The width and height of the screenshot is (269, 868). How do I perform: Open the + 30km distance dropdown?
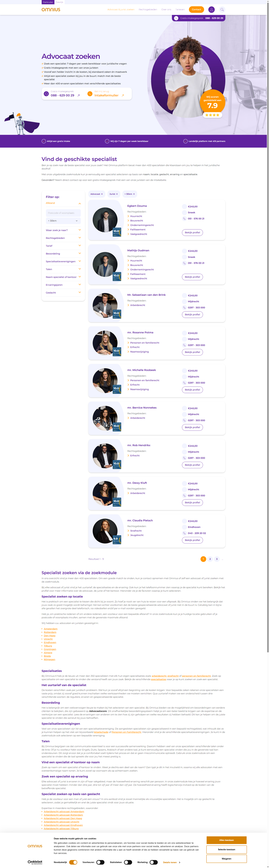click(x=63, y=221)
